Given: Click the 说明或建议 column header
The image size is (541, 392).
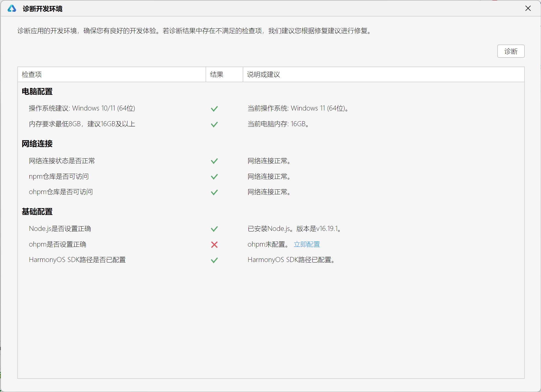Looking at the screenshot, I should coord(384,74).
